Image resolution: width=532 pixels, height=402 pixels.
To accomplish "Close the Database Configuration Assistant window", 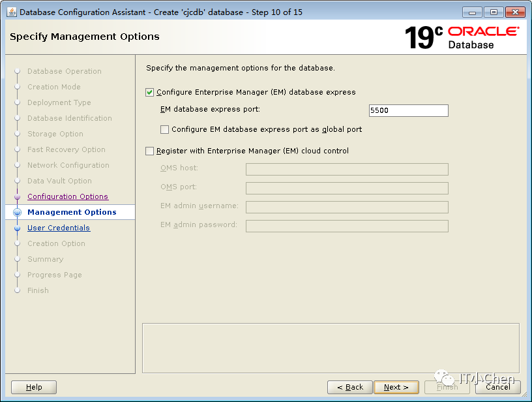I will point(515,12).
